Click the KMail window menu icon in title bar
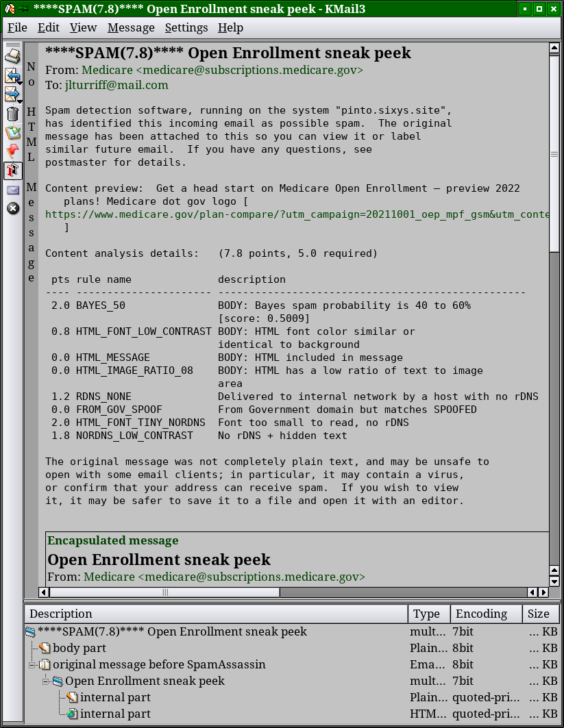The image size is (564, 728). click(x=10, y=9)
